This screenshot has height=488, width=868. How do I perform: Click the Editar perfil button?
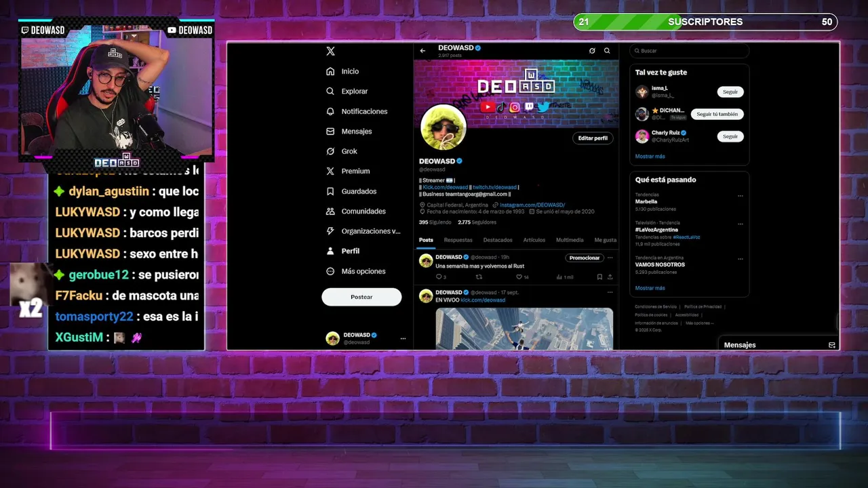click(x=593, y=138)
